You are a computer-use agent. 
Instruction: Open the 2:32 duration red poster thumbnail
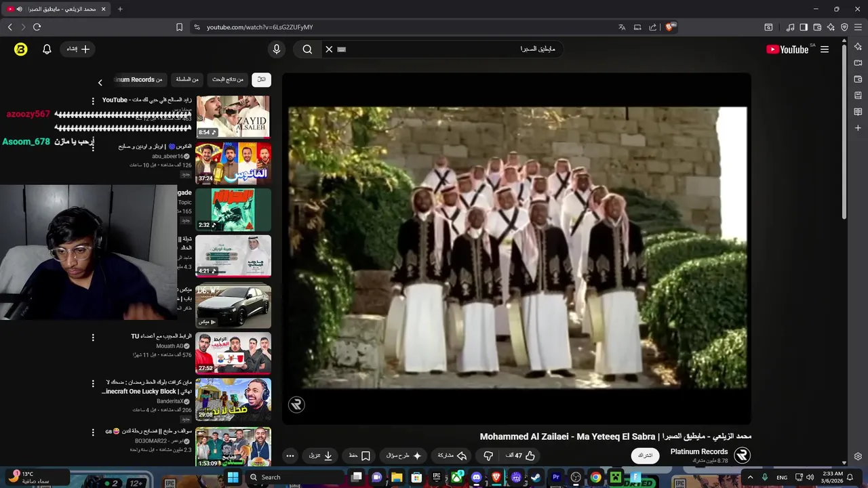click(x=233, y=209)
